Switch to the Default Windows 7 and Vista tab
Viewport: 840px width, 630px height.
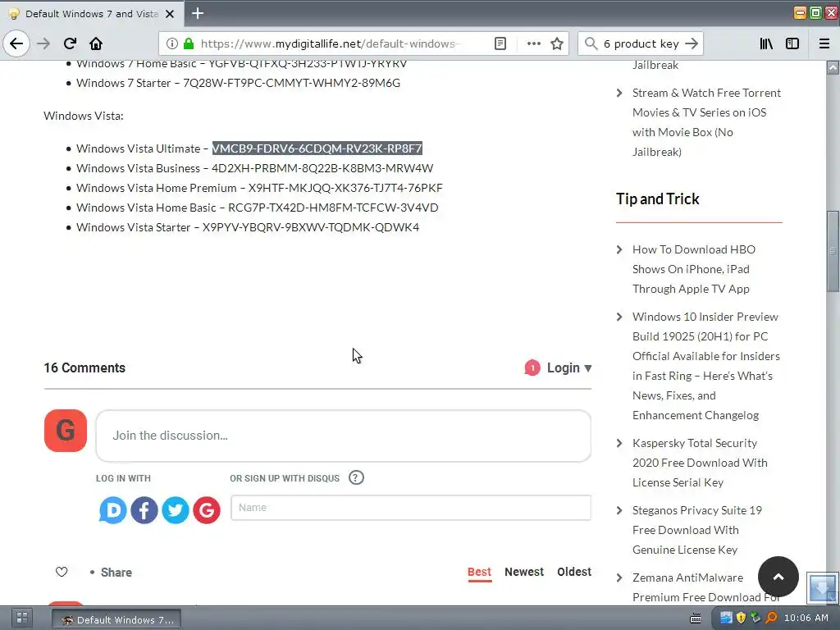pyautogui.click(x=91, y=14)
